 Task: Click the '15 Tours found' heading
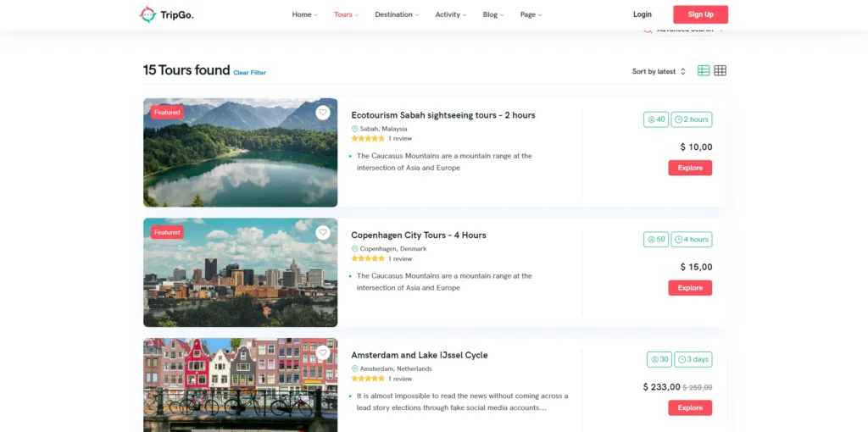pos(186,70)
